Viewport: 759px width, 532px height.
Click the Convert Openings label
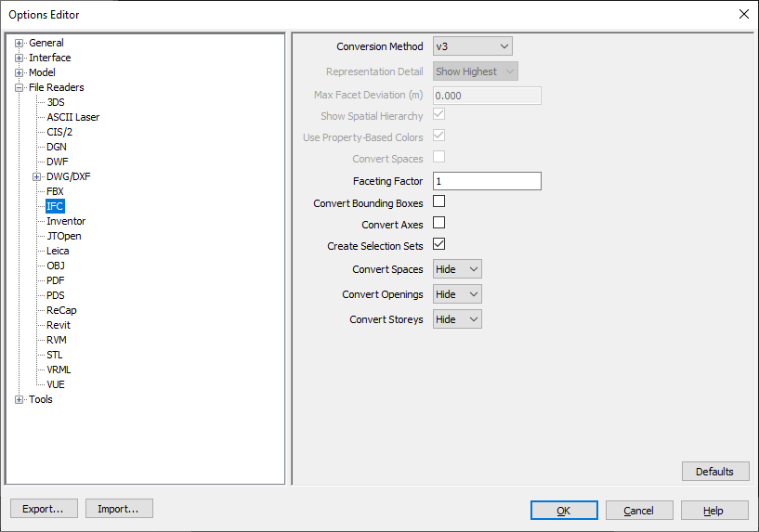(x=383, y=294)
